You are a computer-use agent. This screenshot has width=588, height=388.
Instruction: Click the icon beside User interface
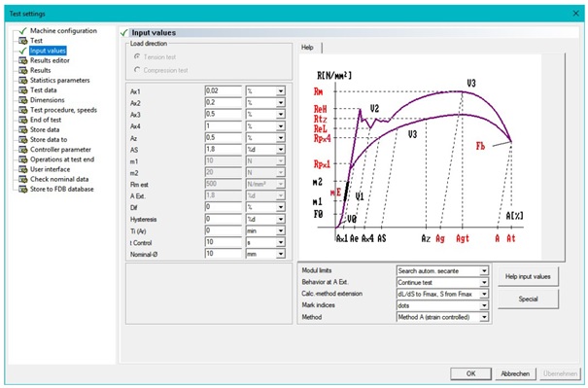coord(23,169)
